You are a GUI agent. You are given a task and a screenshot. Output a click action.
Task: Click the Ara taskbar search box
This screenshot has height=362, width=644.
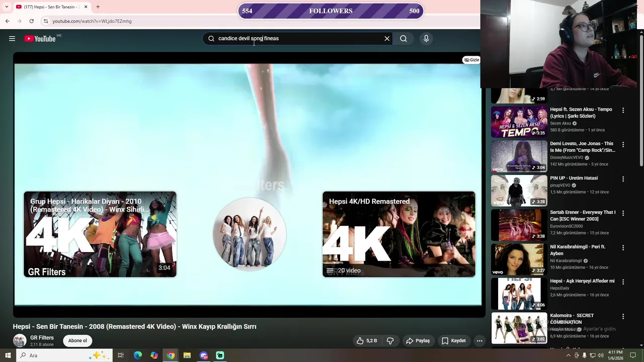(63, 355)
